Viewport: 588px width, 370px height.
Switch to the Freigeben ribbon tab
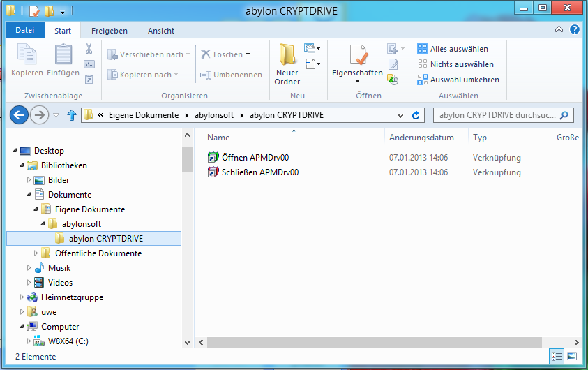110,31
